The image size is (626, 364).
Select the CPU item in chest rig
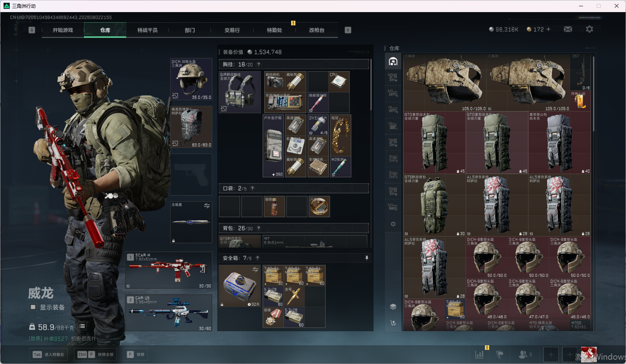(x=339, y=82)
